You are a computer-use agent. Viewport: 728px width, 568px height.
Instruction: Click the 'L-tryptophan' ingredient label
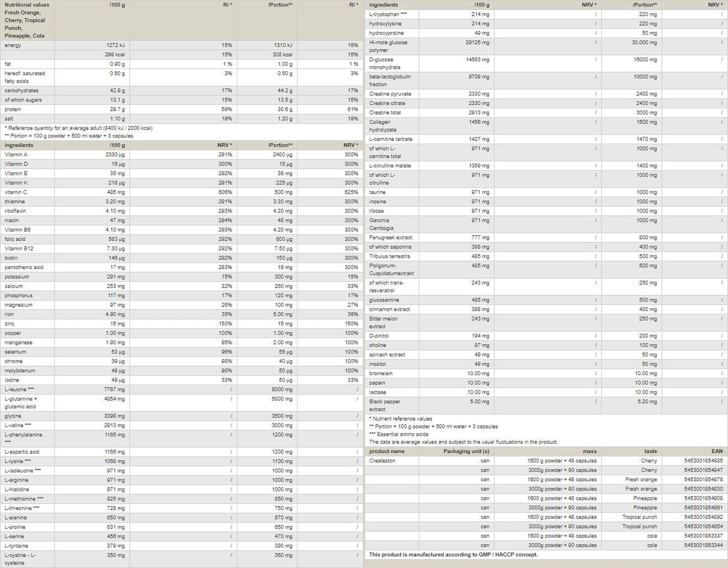click(x=389, y=14)
